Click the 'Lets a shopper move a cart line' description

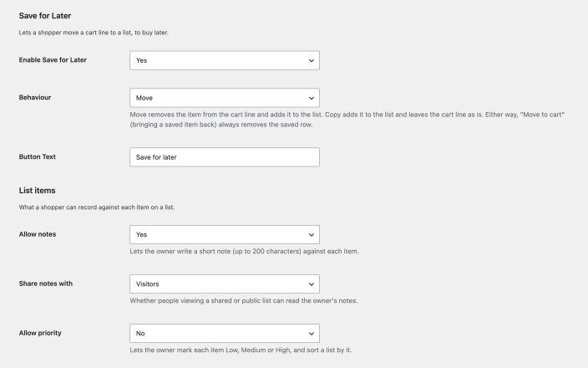pos(94,33)
